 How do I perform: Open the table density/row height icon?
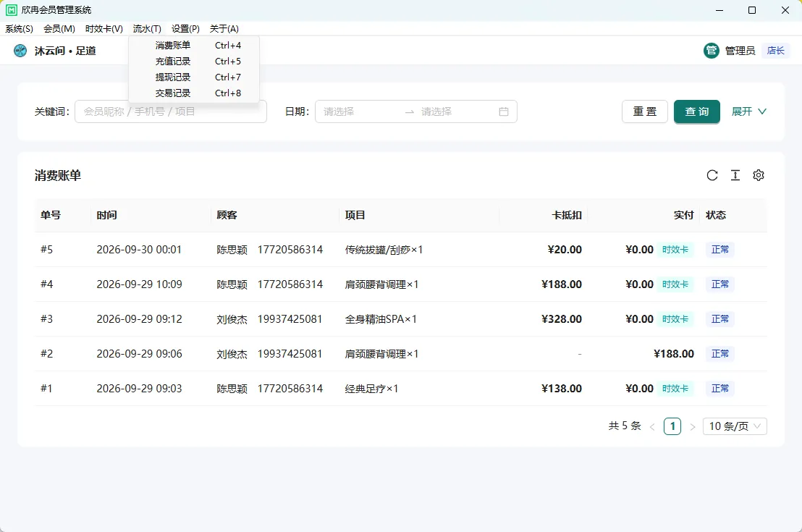click(735, 175)
